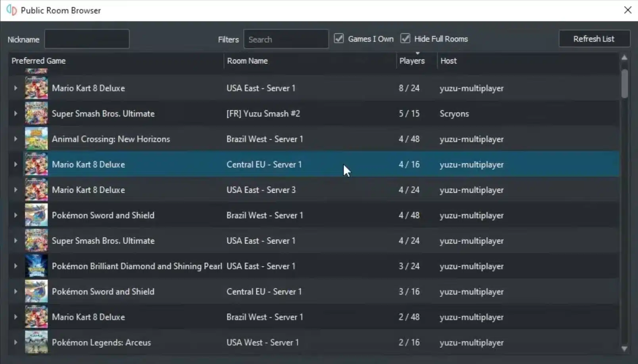Expand the Mario Kart 8 Deluxe USA East - Server 1 row
638x364 pixels.
pos(15,88)
